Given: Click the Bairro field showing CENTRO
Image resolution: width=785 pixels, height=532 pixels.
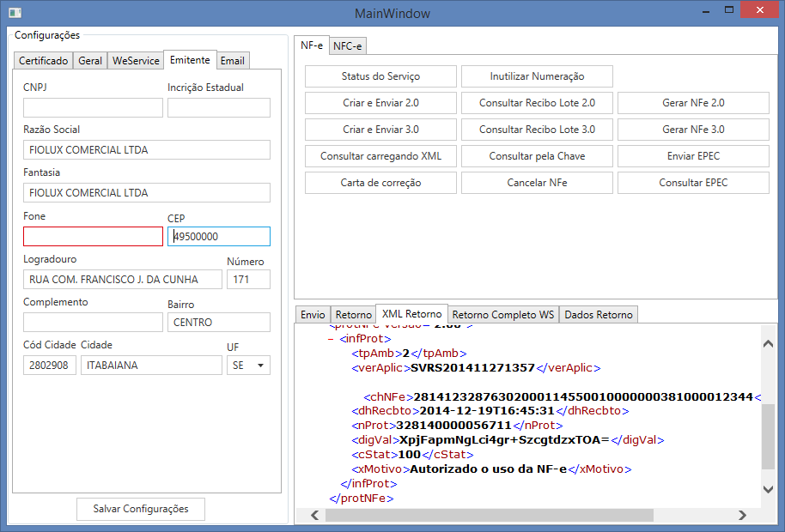Looking at the screenshot, I should 219,323.
